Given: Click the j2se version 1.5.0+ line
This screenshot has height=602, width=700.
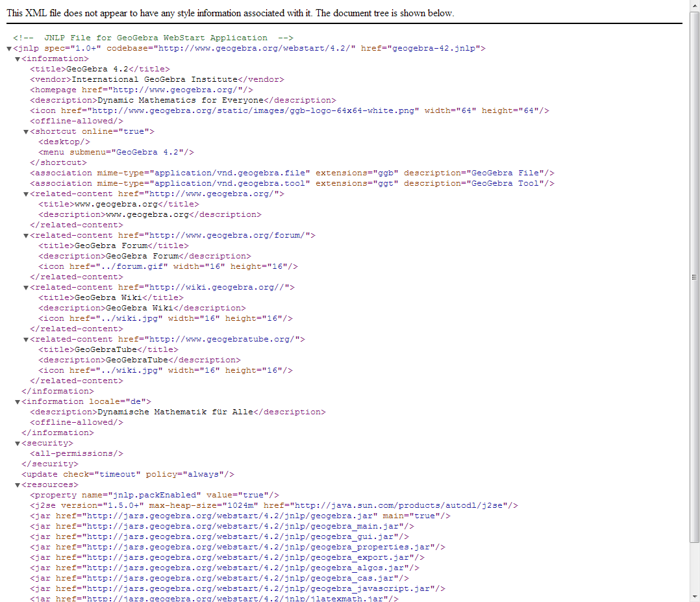Looking at the screenshot, I should click(273, 505).
